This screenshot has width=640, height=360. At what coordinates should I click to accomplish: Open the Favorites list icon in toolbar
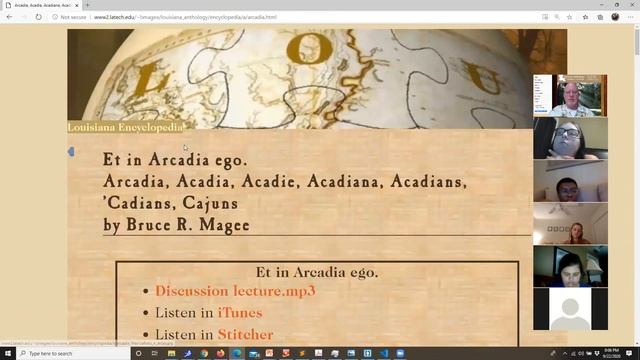[585, 17]
